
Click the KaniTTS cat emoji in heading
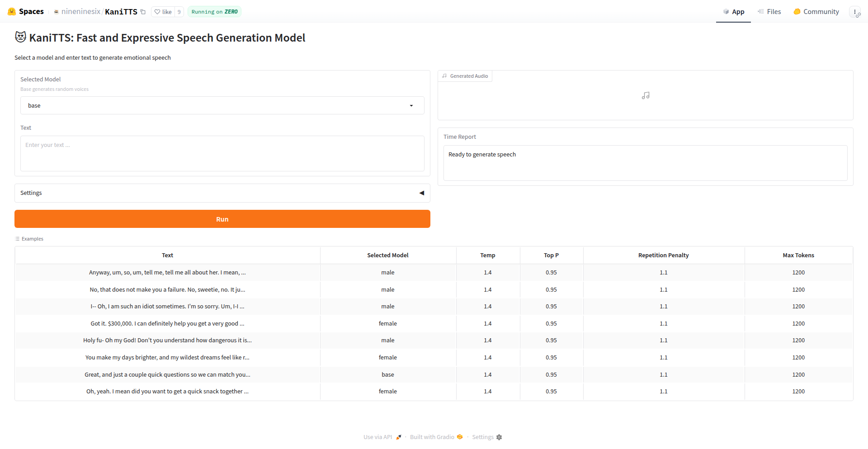coord(20,37)
